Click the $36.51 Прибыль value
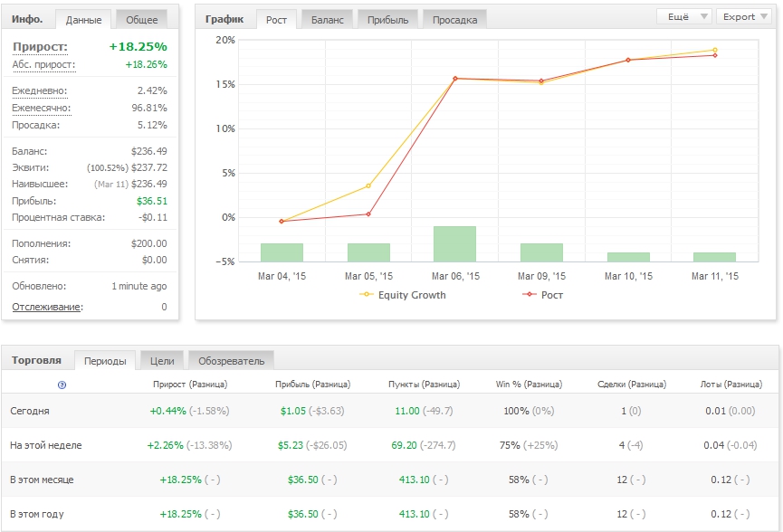This screenshot has width=783, height=532. pyautogui.click(x=152, y=201)
